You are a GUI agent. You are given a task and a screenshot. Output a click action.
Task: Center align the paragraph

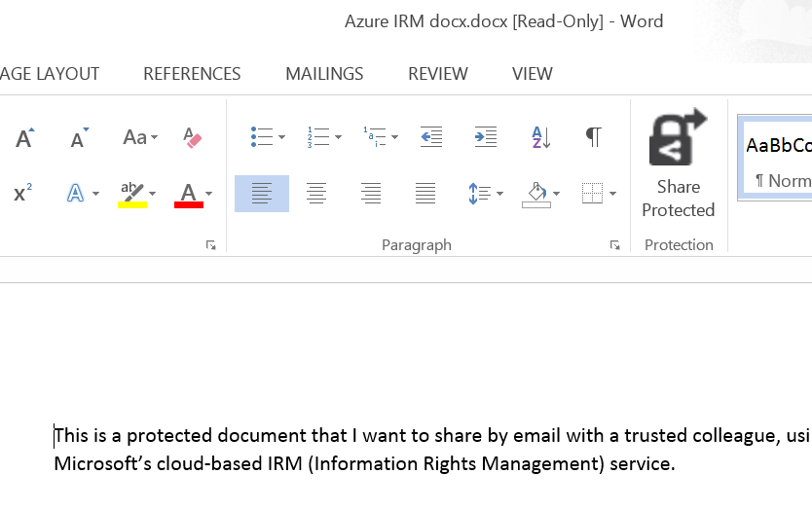click(x=316, y=194)
